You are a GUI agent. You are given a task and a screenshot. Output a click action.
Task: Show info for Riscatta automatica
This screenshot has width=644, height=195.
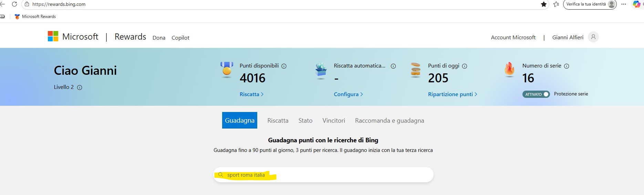(x=393, y=66)
